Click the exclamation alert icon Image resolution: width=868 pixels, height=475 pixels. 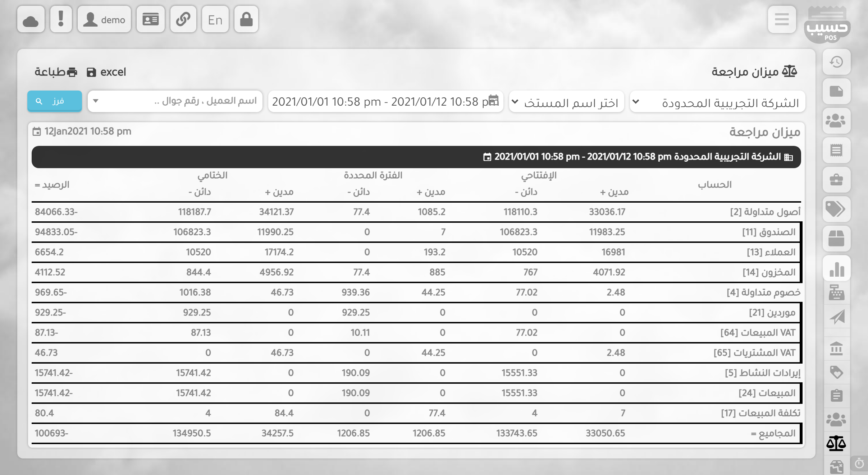click(61, 20)
